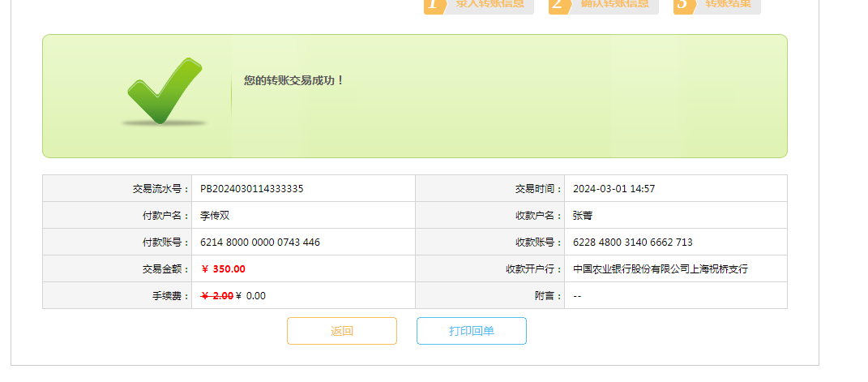The width and height of the screenshot is (868, 382).
Task: Click the strikethrough fee ¥ 2.00
Action: coord(216,296)
